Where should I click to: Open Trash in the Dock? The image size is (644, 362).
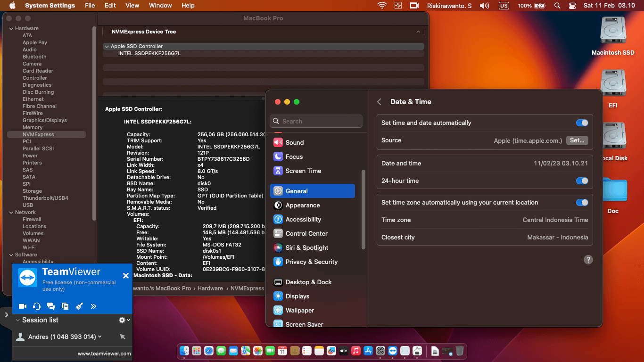pos(460,351)
